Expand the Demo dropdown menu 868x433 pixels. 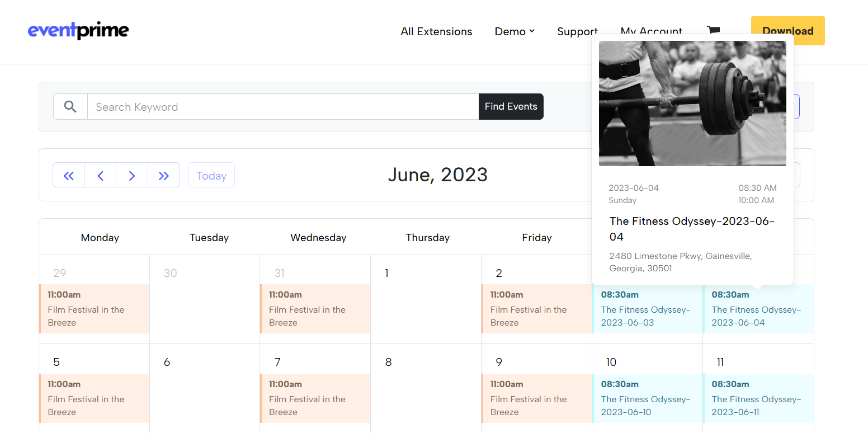(x=515, y=31)
